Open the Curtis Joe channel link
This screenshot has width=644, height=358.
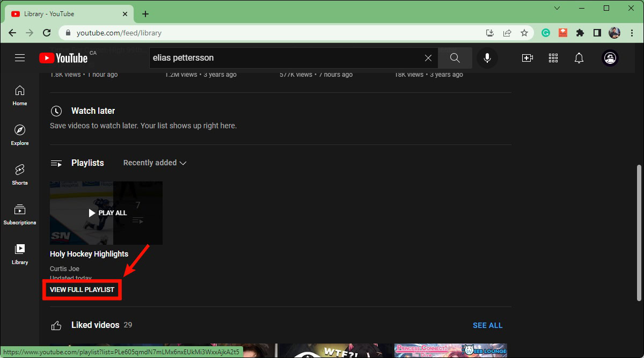pos(64,269)
